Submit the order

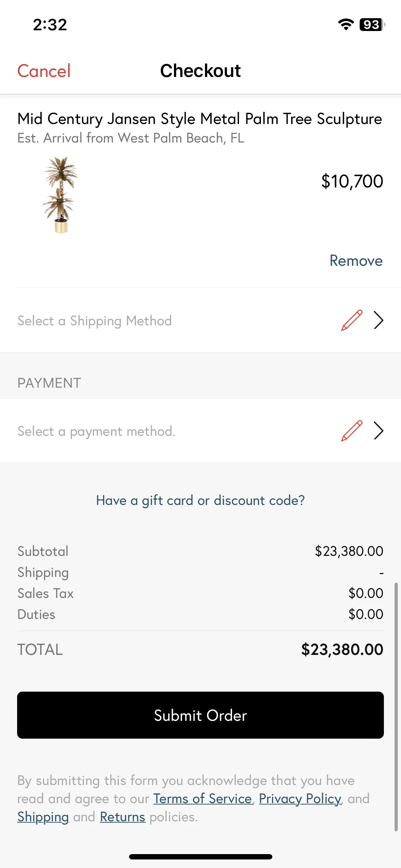[x=200, y=715]
